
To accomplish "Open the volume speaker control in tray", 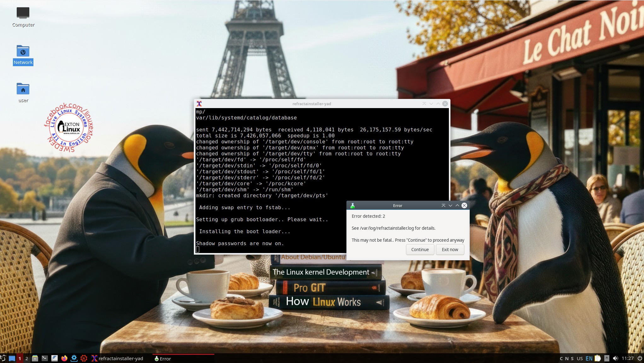I will pyautogui.click(x=615, y=358).
